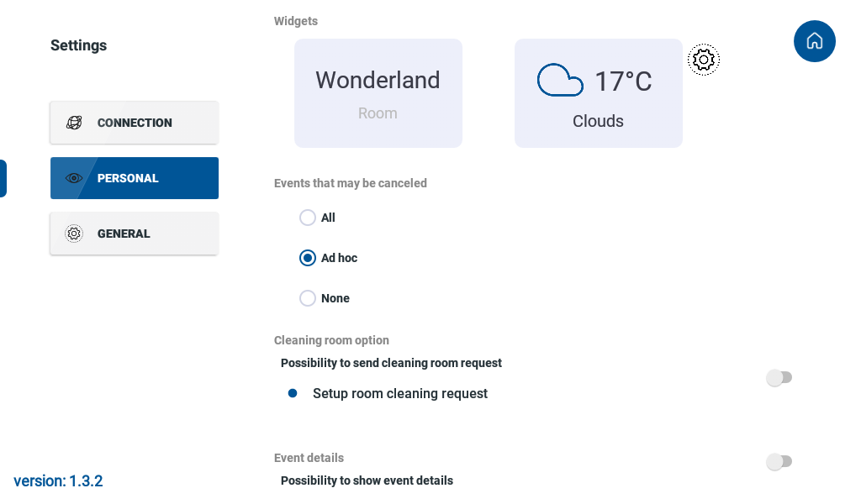This screenshot has width=861, height=504.
Task: Switch to the General settings tab
Action: click(x=135, y=234)
